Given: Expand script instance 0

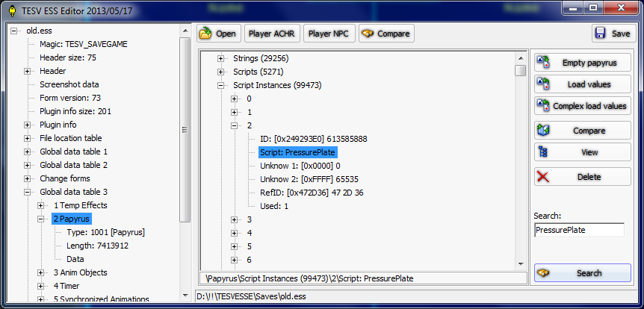Looking at the screenshot, I should click(x=234, y=99).
